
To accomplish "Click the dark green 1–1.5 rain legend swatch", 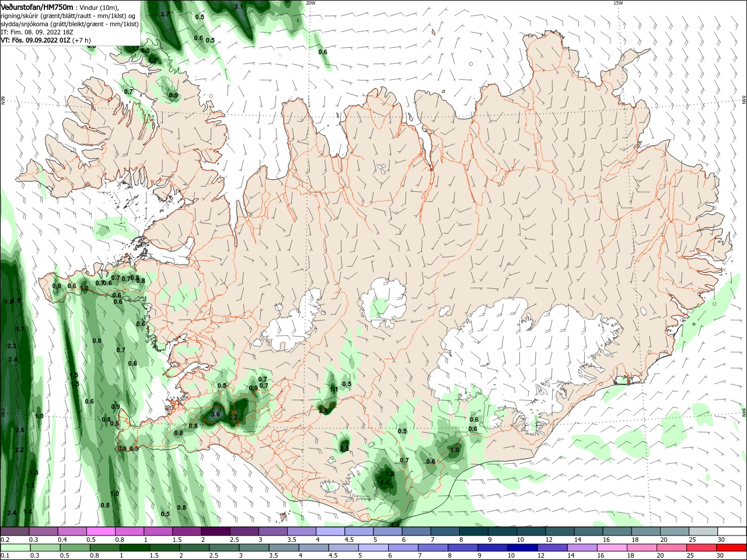I will (x=134, y=548).
